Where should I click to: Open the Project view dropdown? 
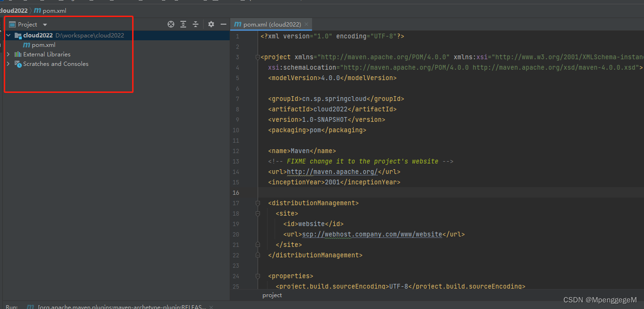pos(45,25)
